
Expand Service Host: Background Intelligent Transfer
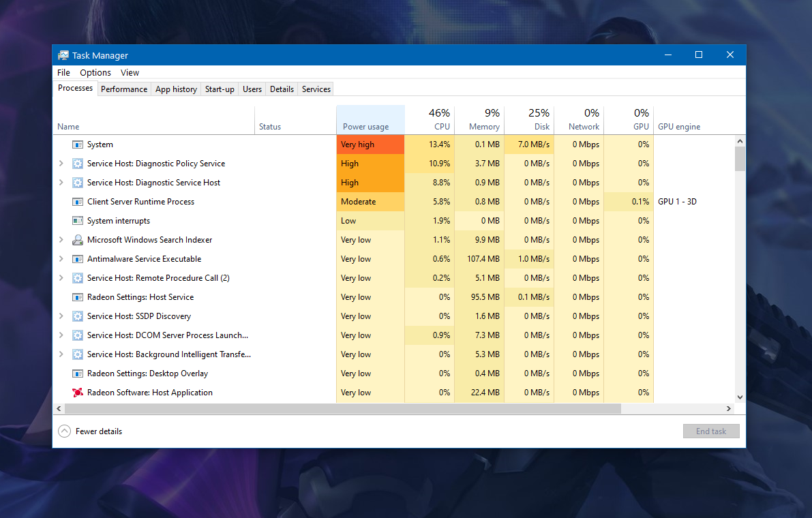pos(61,354)
